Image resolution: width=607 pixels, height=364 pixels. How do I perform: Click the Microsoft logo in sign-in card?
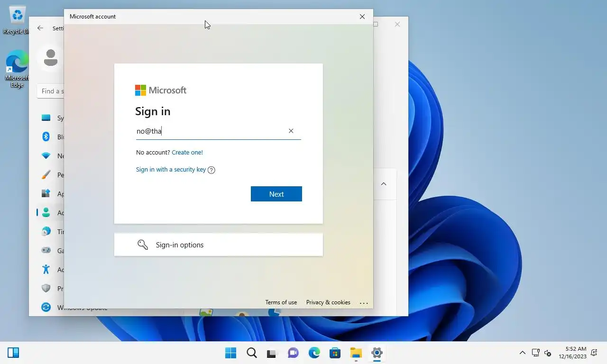161,90
